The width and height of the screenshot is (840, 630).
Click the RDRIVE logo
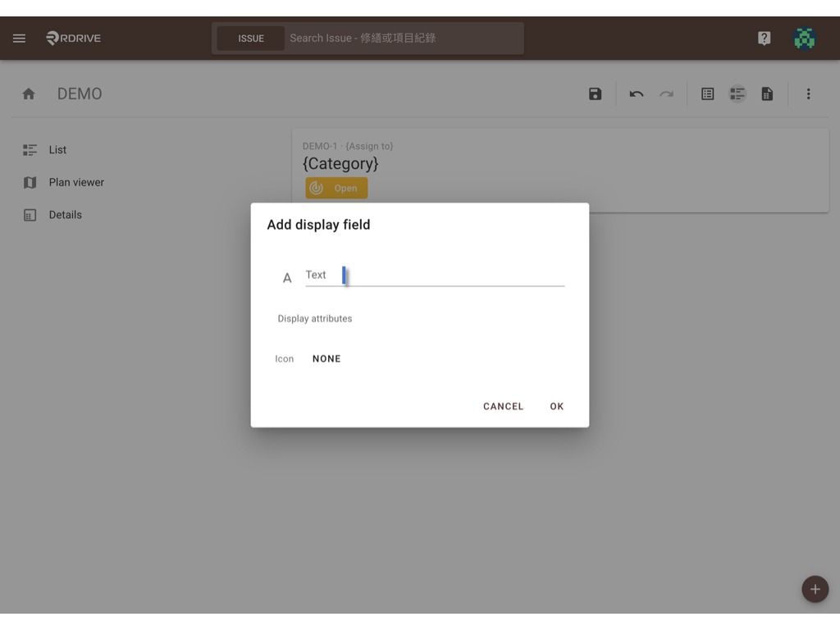pos(73,38)
